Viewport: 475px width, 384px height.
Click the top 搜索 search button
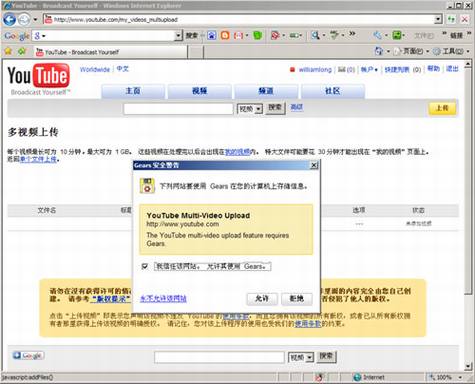(275, 108)
